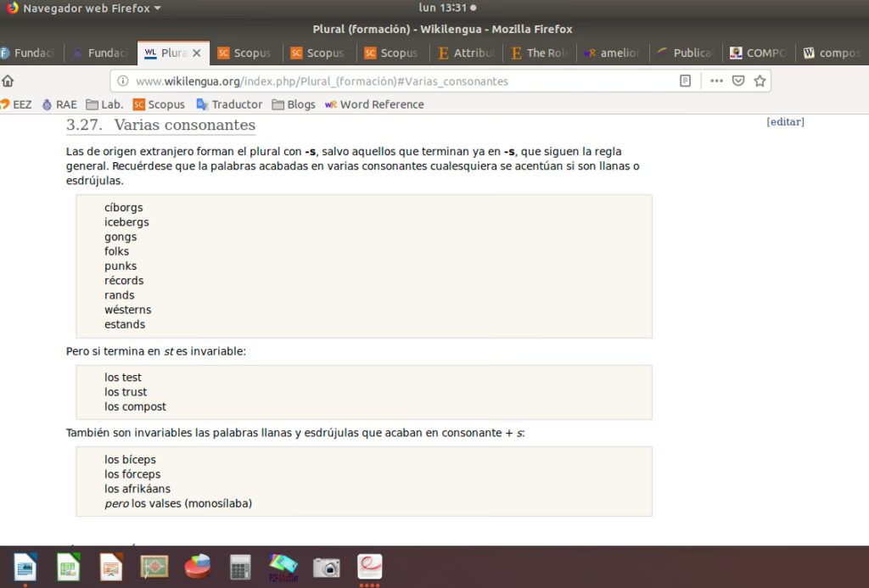Launch PDF-Shuffler from the dock
Image resolution: width=869 pixels, height=588 pixels.
pyautogui.click(x=283, y=565)
